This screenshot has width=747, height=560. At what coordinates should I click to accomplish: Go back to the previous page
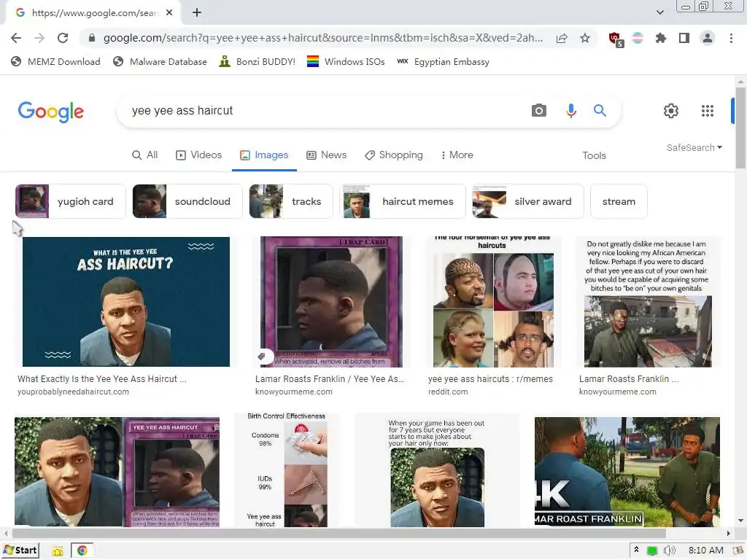pyautogui.click(x=16, y=38)
